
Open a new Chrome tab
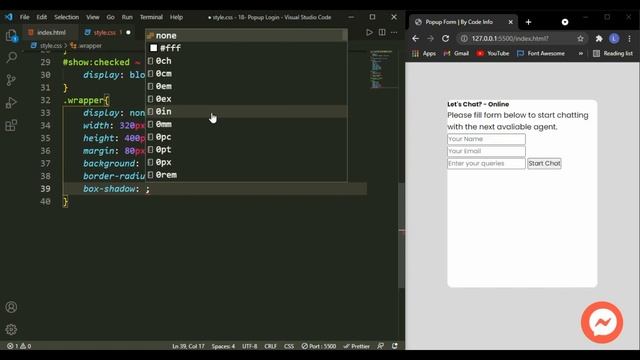(x=528, y=22)
